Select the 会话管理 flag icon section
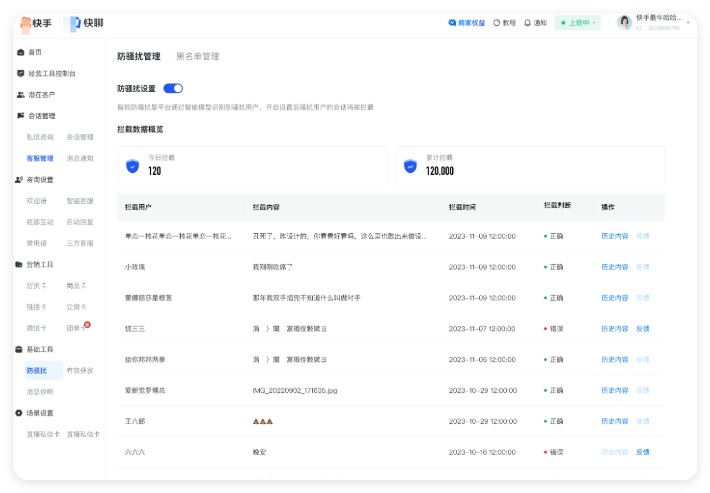 (x=20, y=116)
